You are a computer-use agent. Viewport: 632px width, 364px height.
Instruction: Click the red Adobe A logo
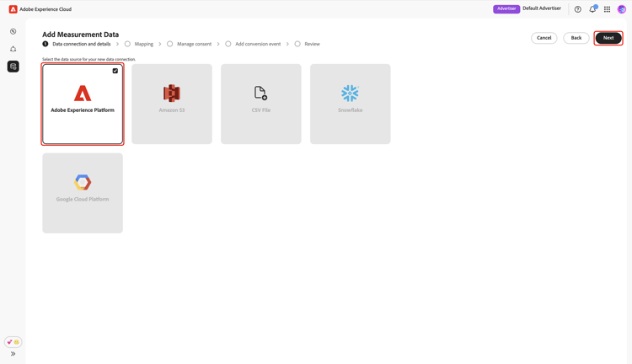coord(83,94)
